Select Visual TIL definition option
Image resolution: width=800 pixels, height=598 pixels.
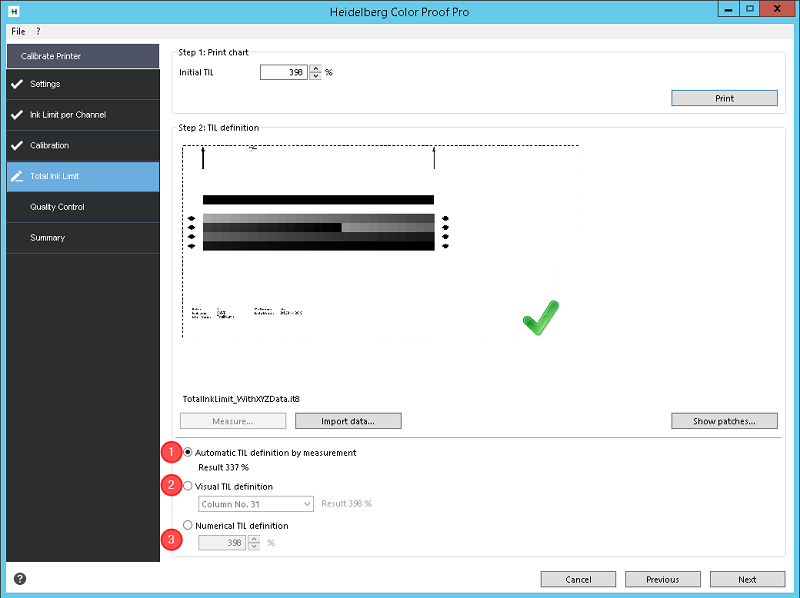tap(188, 486)
